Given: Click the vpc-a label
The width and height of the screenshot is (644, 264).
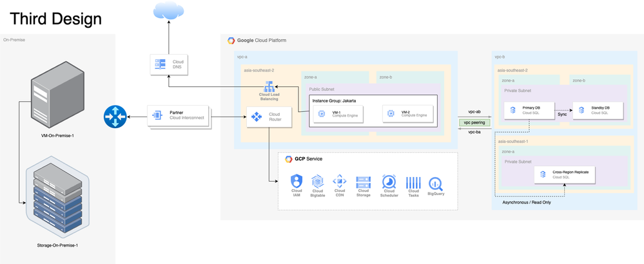Looking at the screenshot, I should pyautogui.click(x=242, y=57).
